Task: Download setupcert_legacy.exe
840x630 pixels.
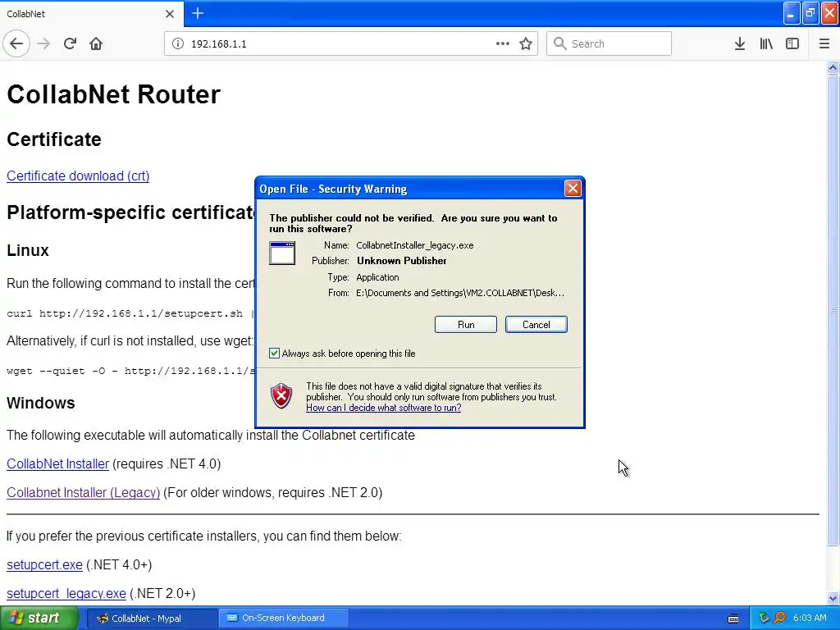Action: point(66,594)
